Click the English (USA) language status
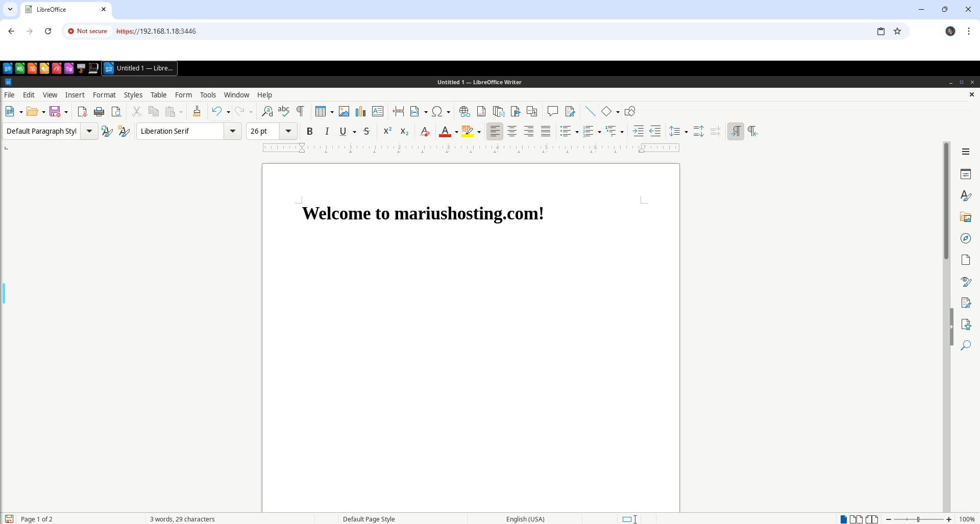980x524 pixels. tap(525, 519)
